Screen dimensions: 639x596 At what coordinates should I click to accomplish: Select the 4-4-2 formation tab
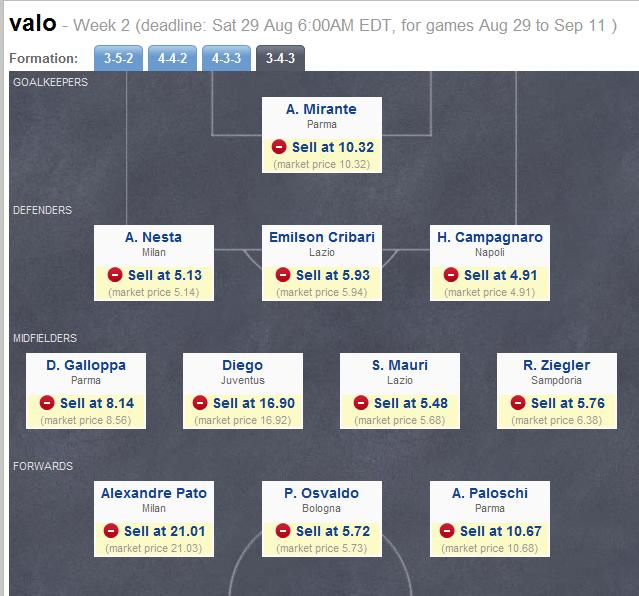pos(174,59)
